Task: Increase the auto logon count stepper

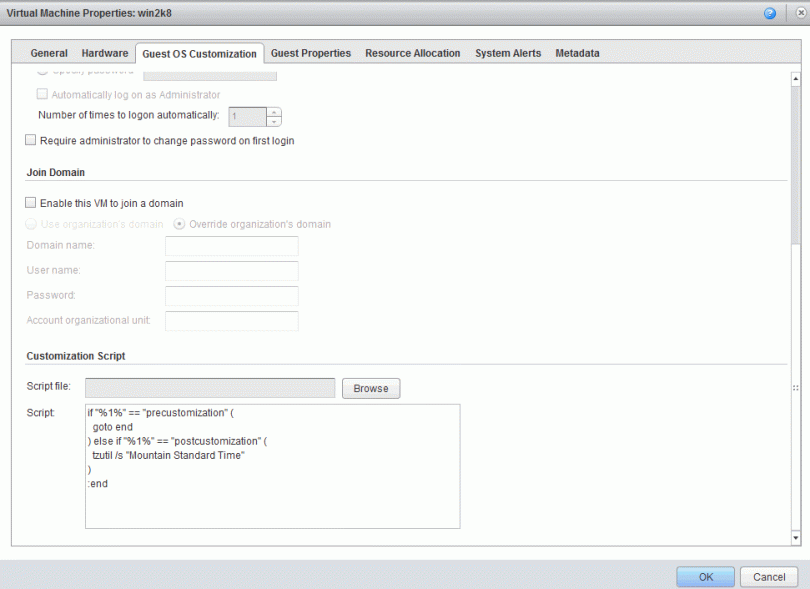Action: click(x=274, y=111)
